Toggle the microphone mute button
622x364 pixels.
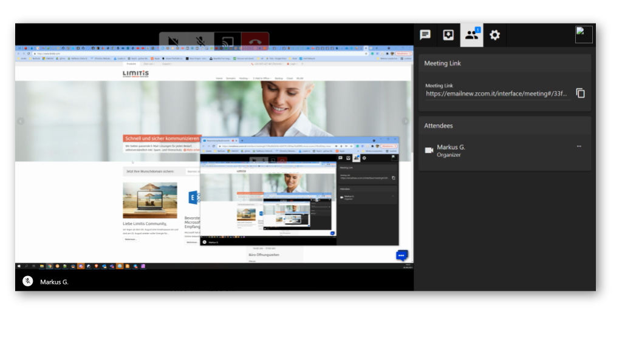(x=200, y=42)
